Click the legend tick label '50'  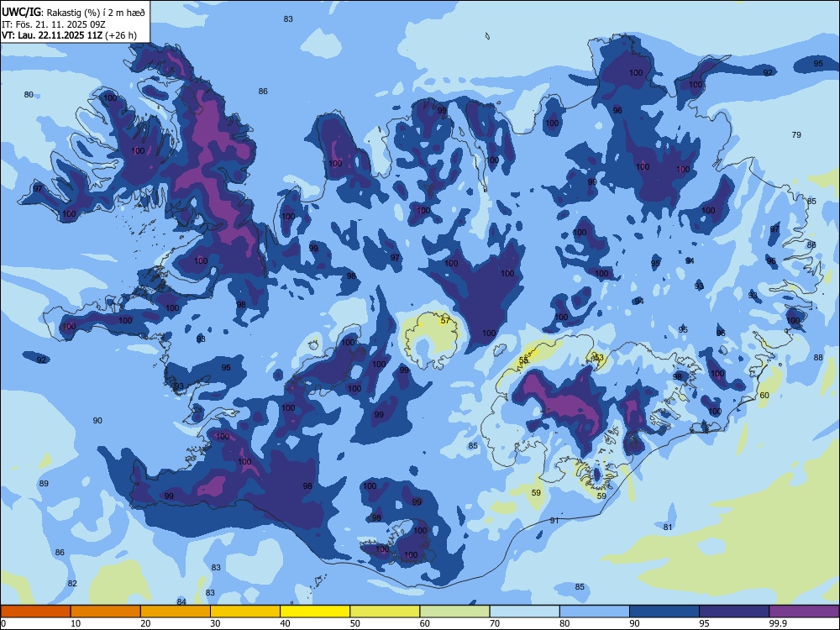click(355, 623)
